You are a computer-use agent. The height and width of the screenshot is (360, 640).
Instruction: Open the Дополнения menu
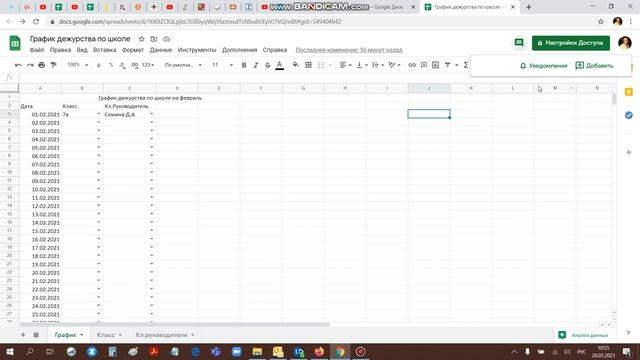pyautogui.click(x=240, y=50)
